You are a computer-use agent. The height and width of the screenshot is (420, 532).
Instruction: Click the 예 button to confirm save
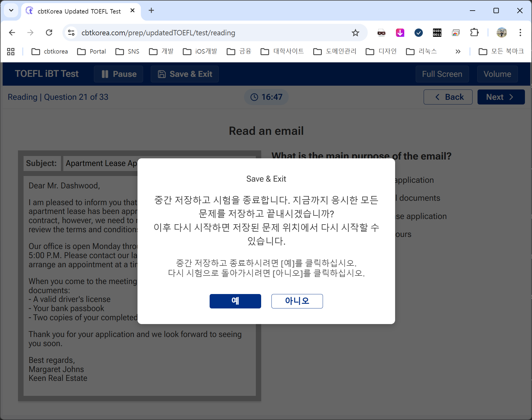coord(235,301)
